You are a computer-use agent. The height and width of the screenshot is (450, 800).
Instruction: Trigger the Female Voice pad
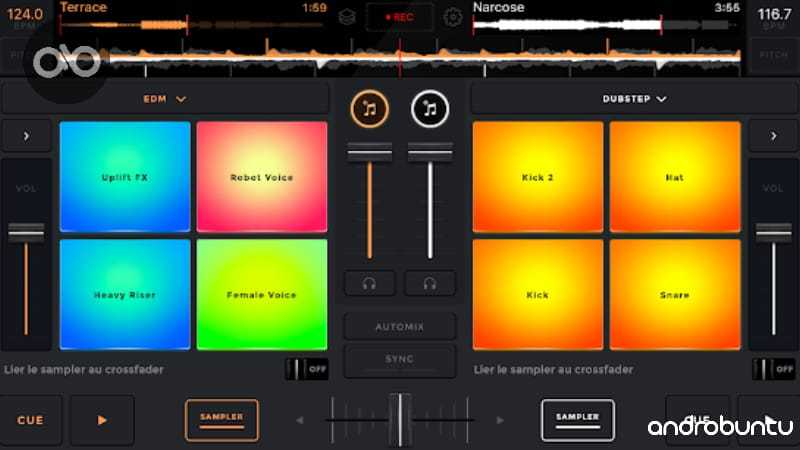point(262,295)
